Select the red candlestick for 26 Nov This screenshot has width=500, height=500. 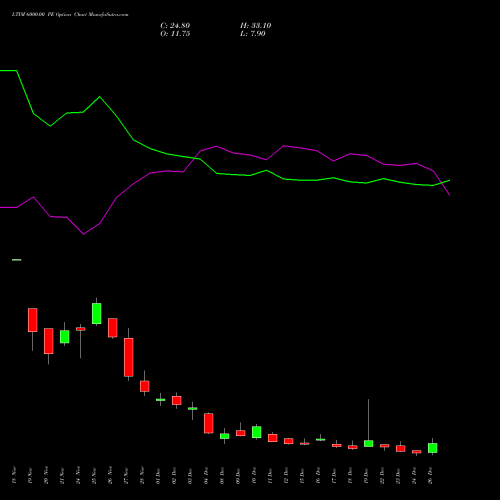113,328
